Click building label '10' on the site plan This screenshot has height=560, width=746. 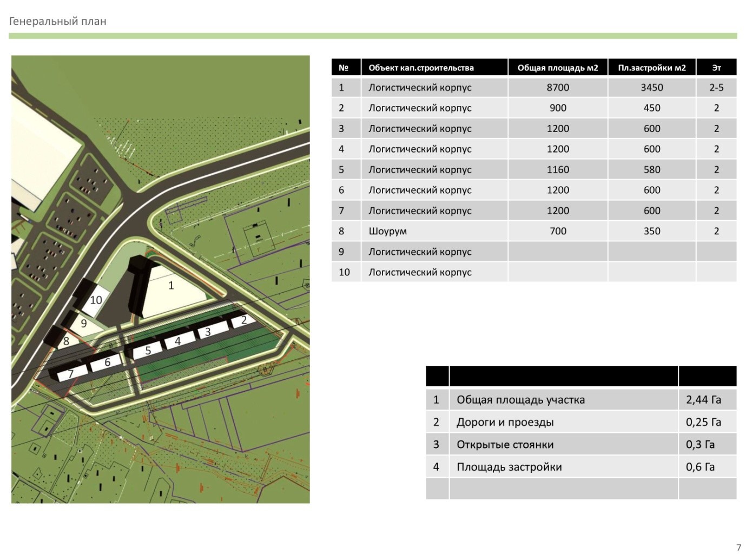(x=96, y=300)
